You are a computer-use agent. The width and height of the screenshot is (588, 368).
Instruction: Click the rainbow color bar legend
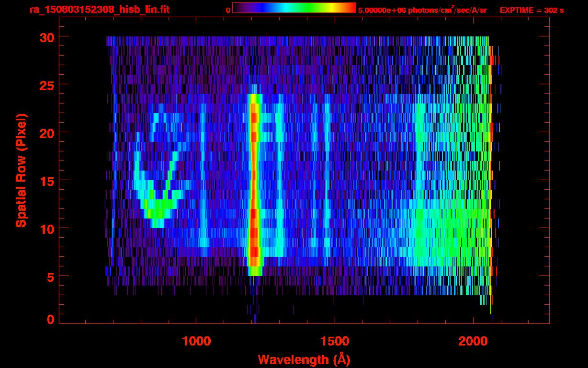coord(294,8)
